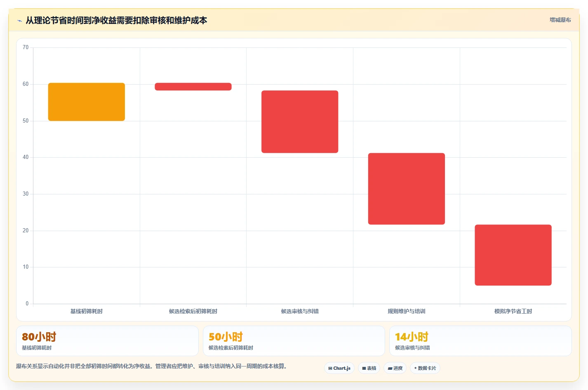Click the 14小时 data card
588x390 pixels.
(x=480, y=341)
